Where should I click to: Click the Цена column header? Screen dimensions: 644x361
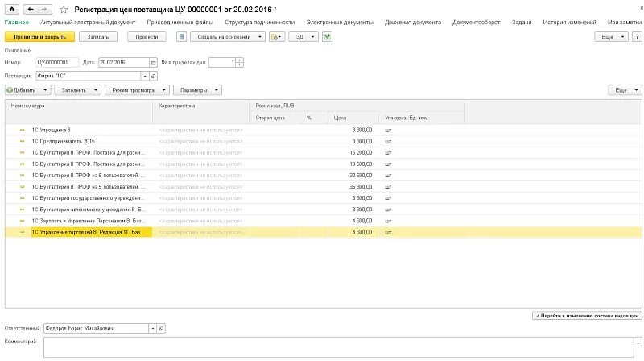point(353,118)
